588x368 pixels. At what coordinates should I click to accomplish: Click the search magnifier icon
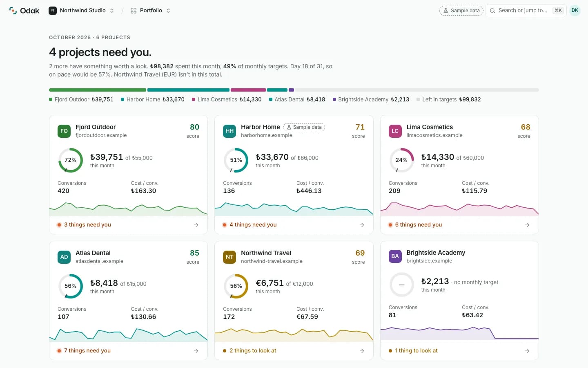[492, 11]
